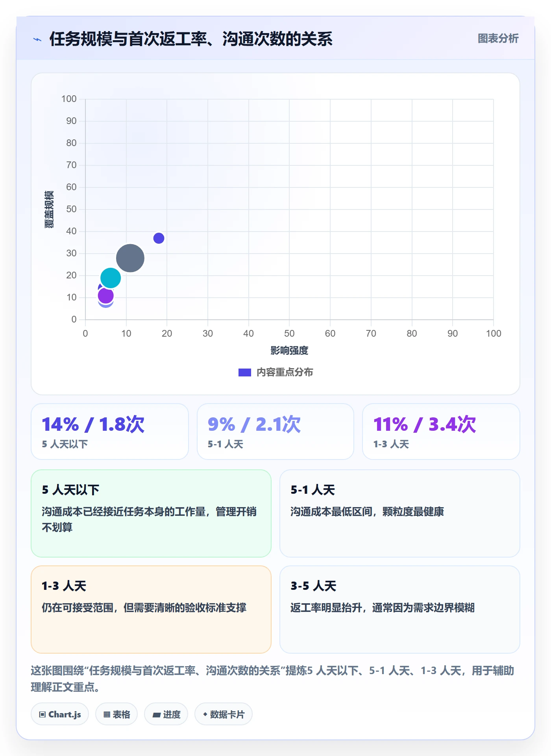Screen dimensions: 551x756
Task: Click the 数据卡片 tag label
Action: [x=227, y=714]
